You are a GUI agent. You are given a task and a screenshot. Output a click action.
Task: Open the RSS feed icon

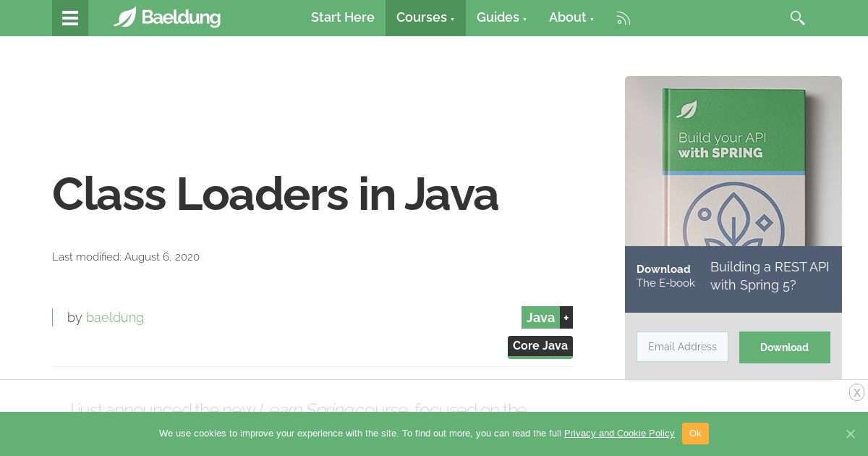pos(624,18)
